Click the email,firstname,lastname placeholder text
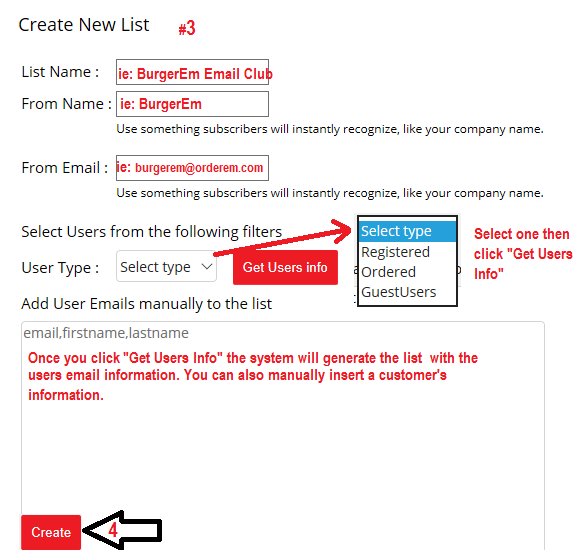Screen dimensions: 581x550 click(106, 333)
